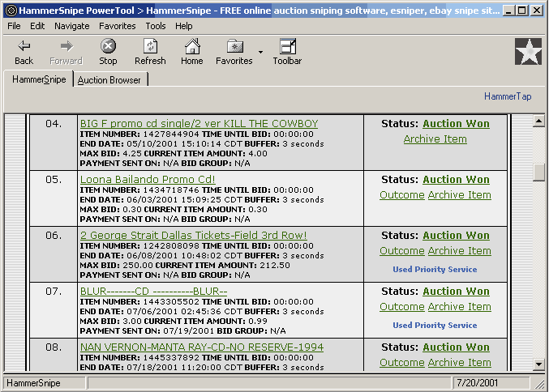Open the Favorites folder icon
The image size is (549, 392).
click(234, 46)
